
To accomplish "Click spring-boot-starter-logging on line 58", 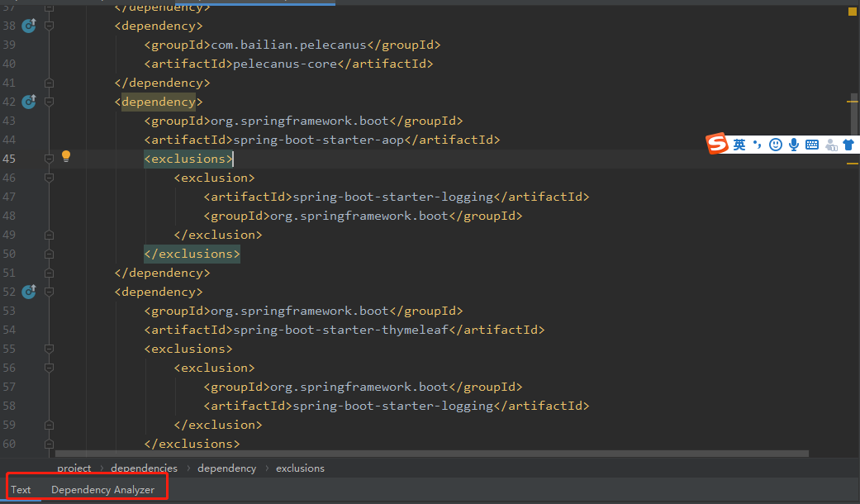I will pos(392,406).
